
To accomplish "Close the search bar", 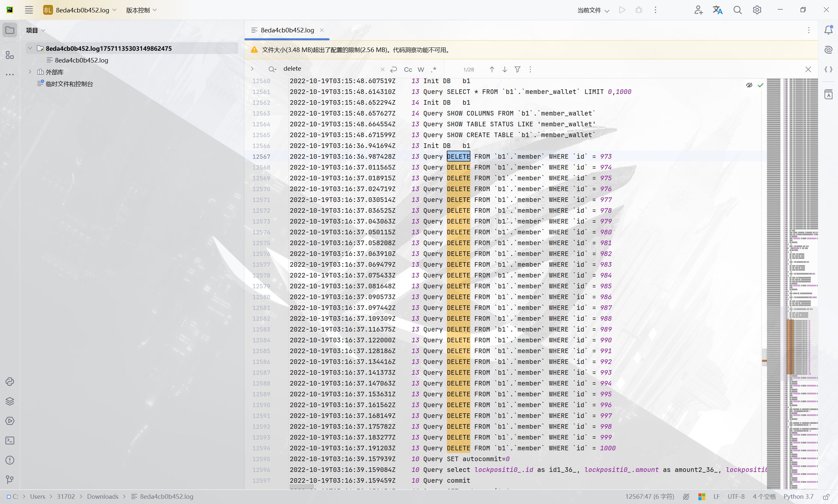I will click(808, 69).
